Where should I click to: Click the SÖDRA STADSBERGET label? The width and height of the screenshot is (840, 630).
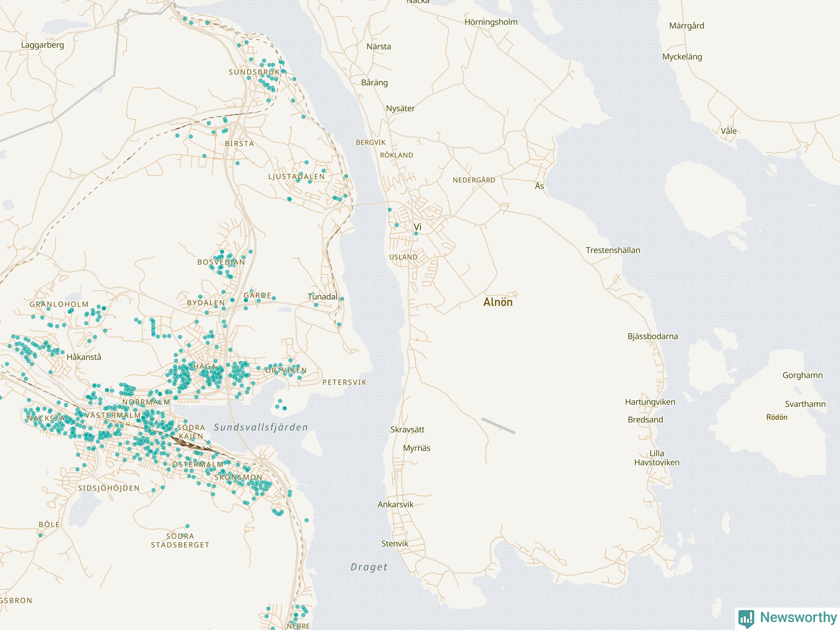[180, 540]
